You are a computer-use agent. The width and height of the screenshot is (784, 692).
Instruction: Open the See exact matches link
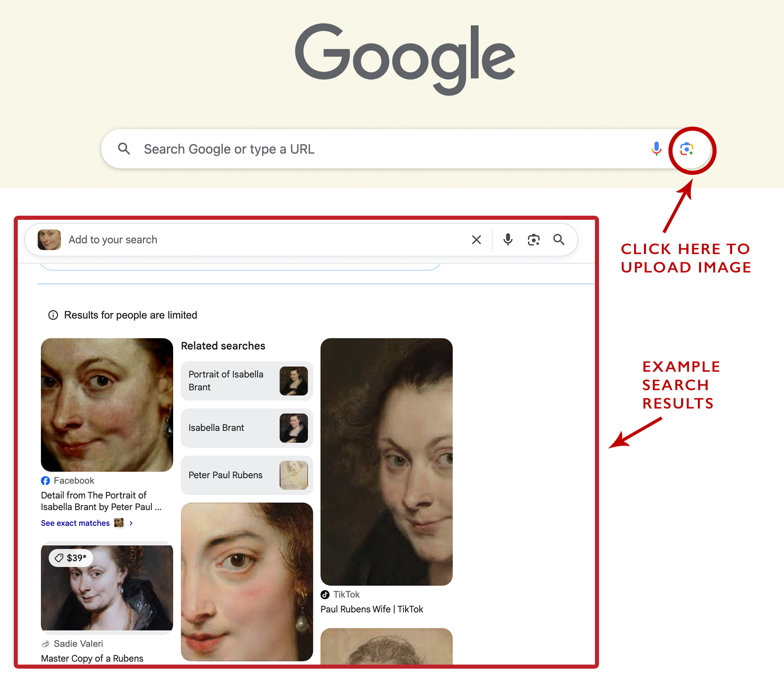75,523
